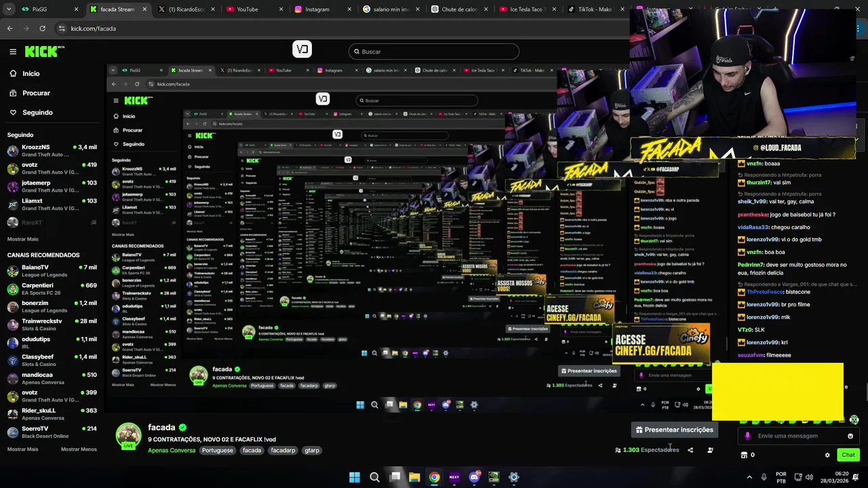Open Trainwreckstv recommended channel
Viewport: 868px width, 488px height.
(52, 325)
